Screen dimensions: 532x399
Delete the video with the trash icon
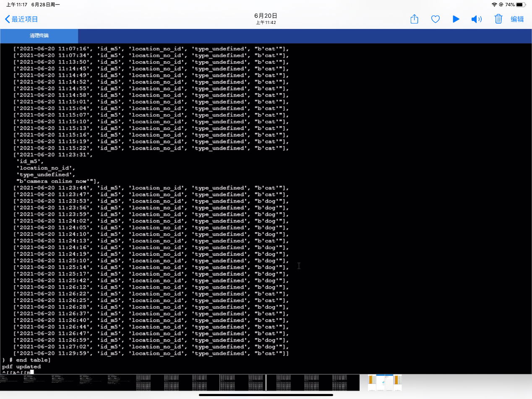498,19
